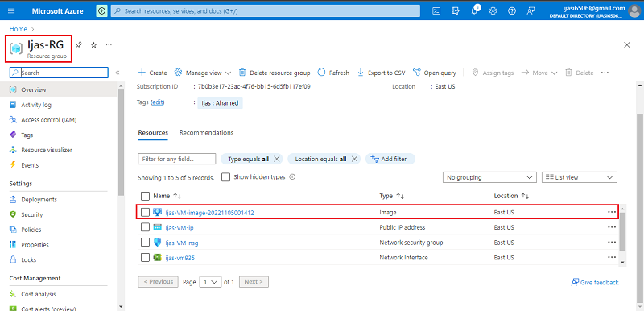Pin Ijas-RG to dashboard with pin icon
644x311 pixels.
point(79,45)
